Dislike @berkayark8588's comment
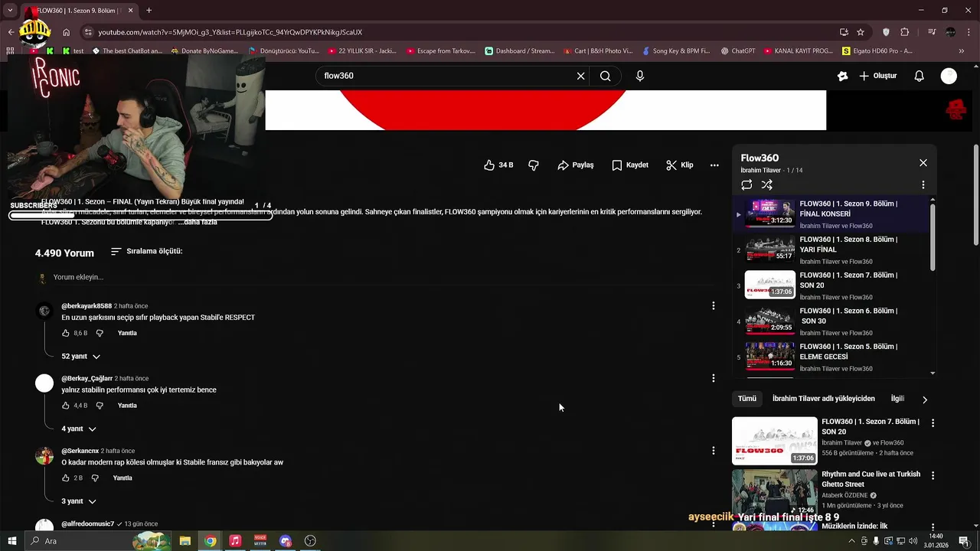 [100, 334]
